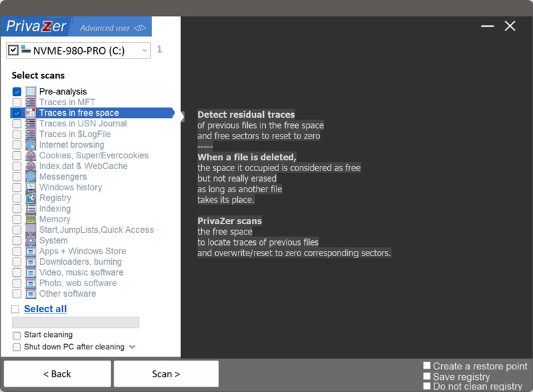The image size is (533, 392).
Task: Click 'When a file is deleted,' text
Action: [x=247, y=157]
